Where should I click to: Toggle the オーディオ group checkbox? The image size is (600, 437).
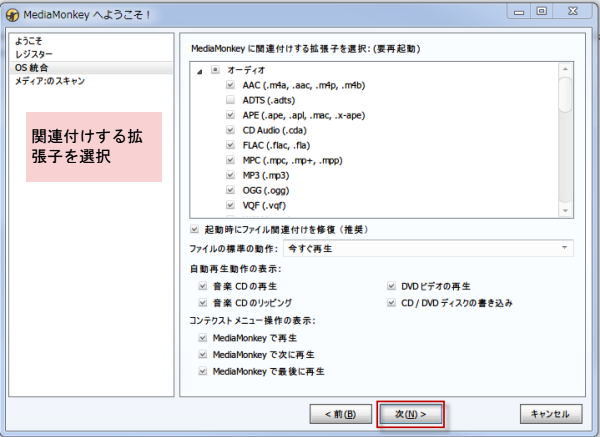tap(215, 70)
